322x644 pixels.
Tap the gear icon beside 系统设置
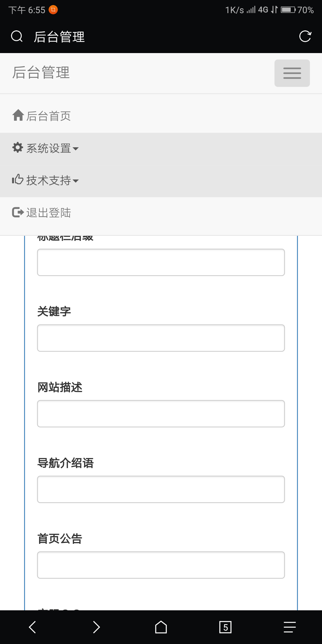(18, 148)
